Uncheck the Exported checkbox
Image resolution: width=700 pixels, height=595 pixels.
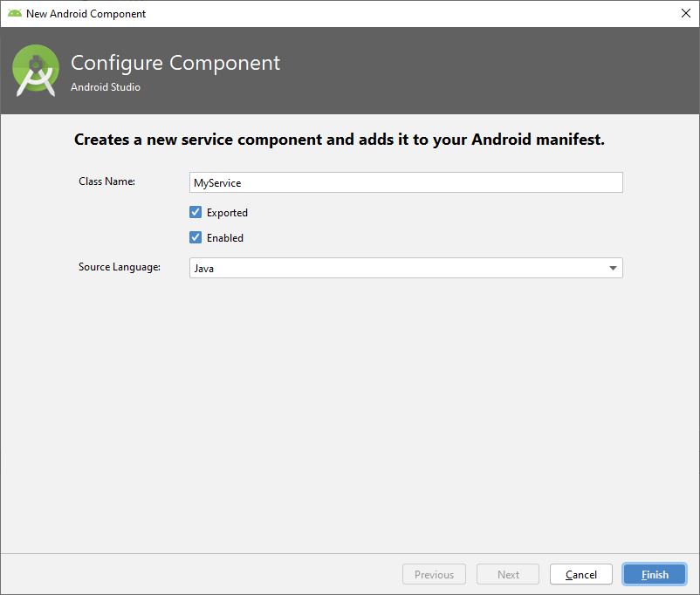click(196, 212)
